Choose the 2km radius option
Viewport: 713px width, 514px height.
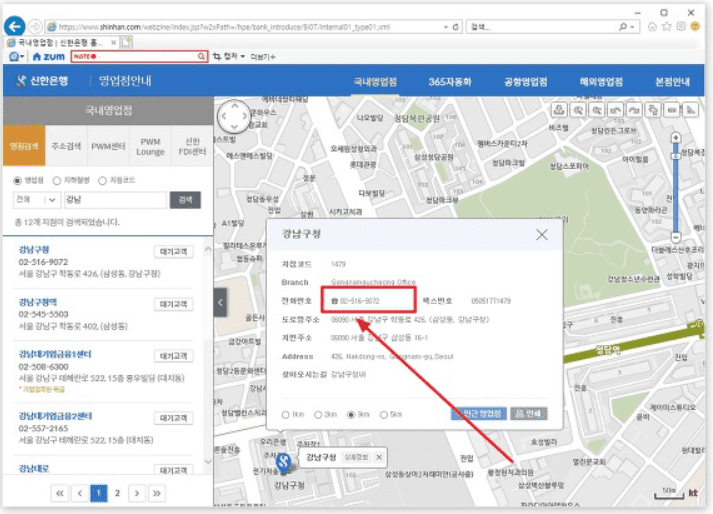tap(318, 414)
